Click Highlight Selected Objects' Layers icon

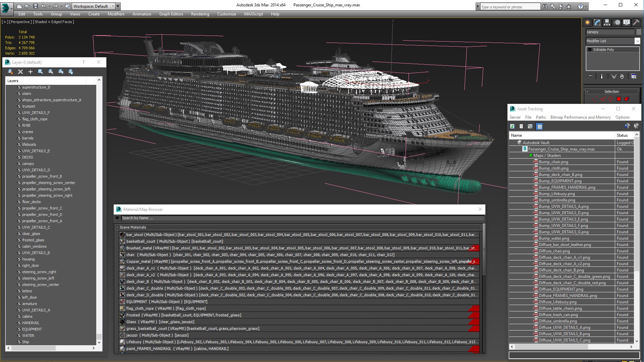click(x=51, y=72)
